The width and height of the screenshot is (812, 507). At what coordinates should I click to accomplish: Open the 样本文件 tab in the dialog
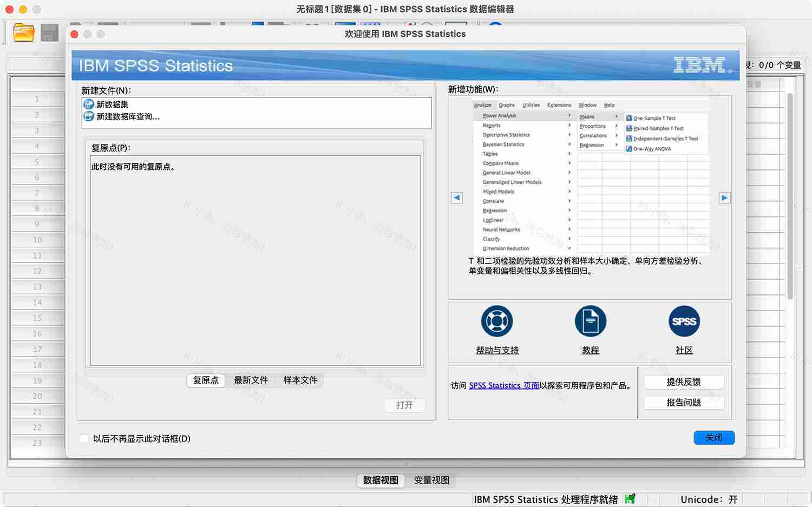coord(299,380)
